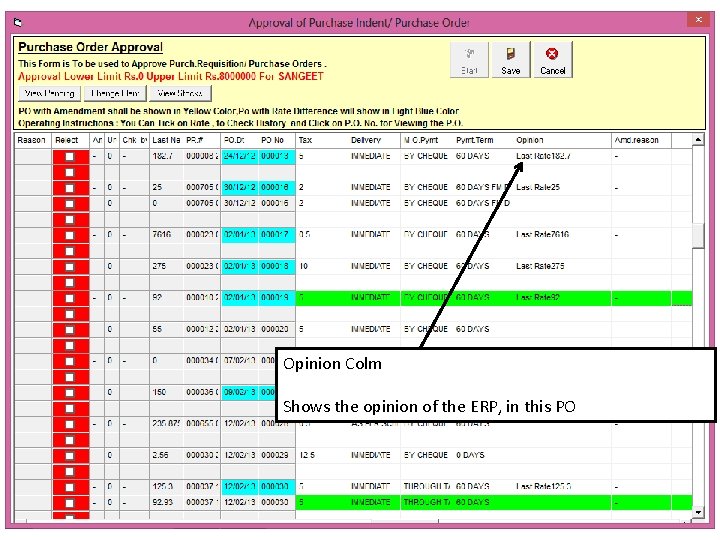Click the PO.Dt column header

click(x=239, y=140)
